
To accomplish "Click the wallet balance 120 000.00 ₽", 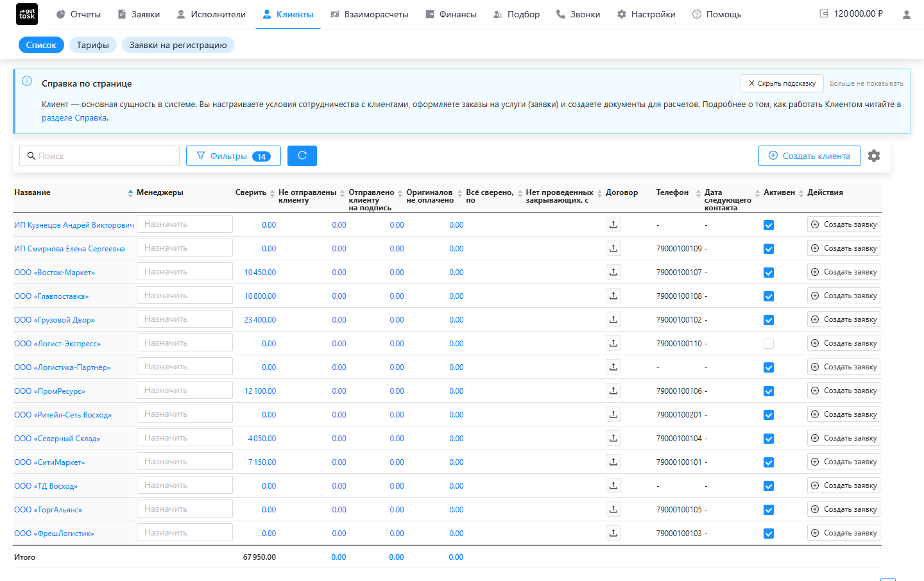I will 851,13.
